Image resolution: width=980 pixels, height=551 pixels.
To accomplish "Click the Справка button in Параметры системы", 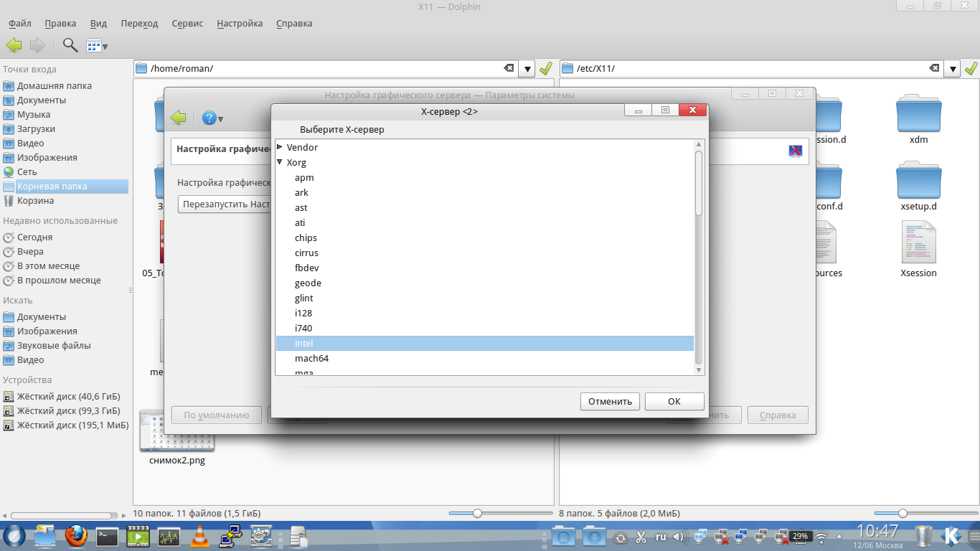I will (778, 415).
